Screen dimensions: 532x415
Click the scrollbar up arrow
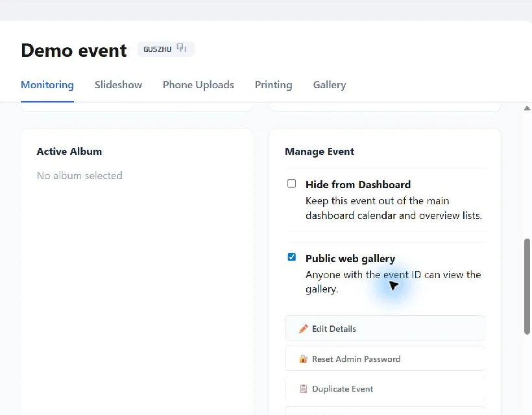tap(527, 108)
